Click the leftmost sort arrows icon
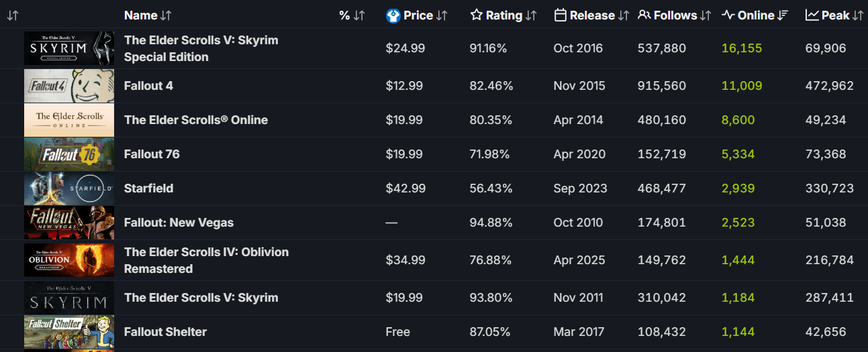Image resolution: width=868 pixels, height=352 pixels. coord(13,15)
